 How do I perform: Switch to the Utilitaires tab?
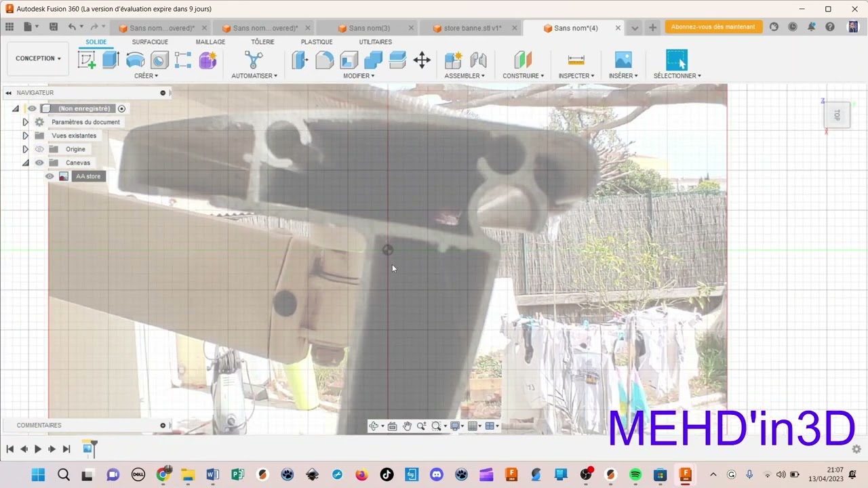click(376, 42)
